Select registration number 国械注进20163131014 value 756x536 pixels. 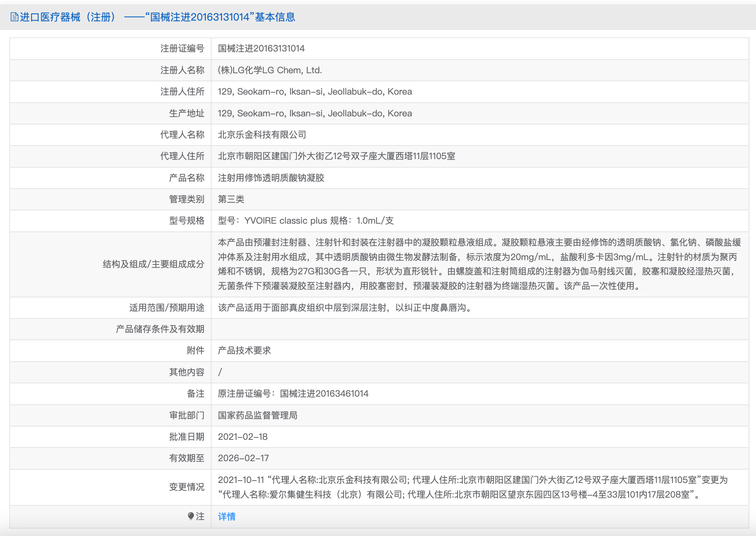(x=261, y=48)
